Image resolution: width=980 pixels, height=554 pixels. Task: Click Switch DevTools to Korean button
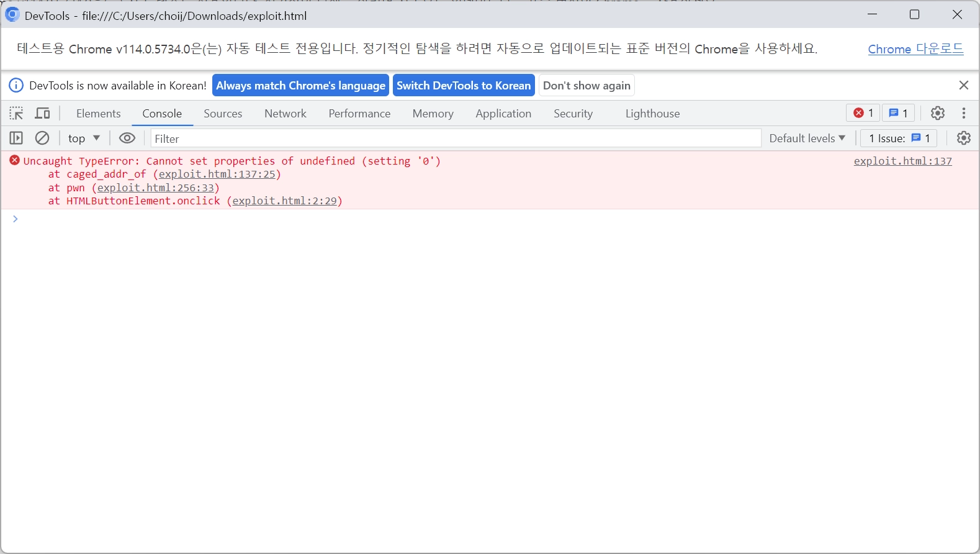pyautogui.click(x=464, y=86)
